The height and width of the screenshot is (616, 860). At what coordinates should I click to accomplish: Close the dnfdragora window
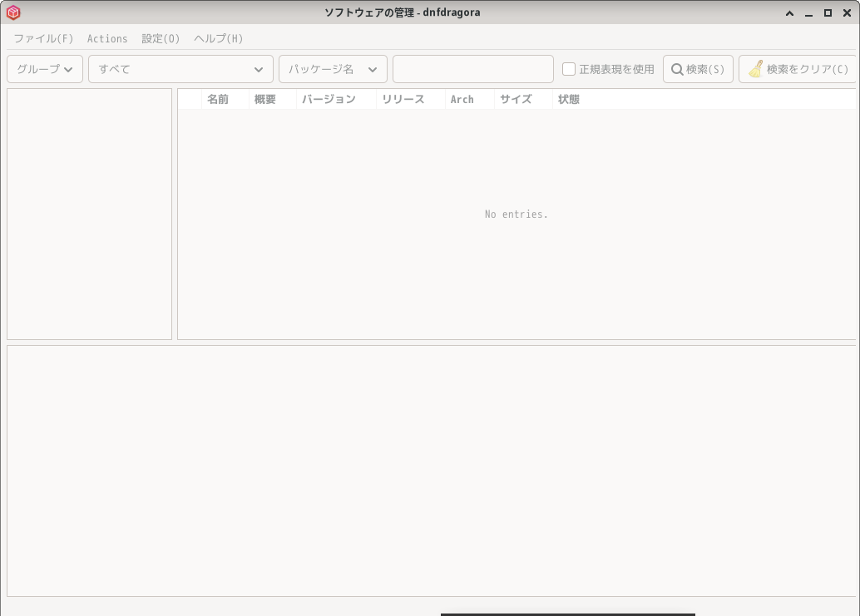pos(847,12)
